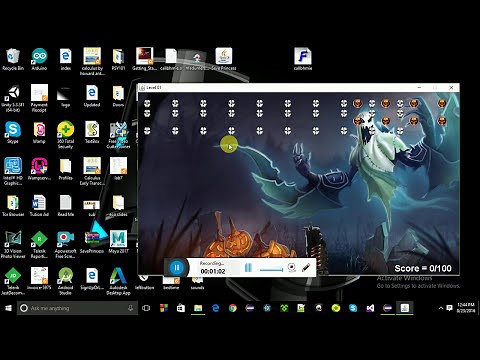Select the Payment Receipt file

39,99
